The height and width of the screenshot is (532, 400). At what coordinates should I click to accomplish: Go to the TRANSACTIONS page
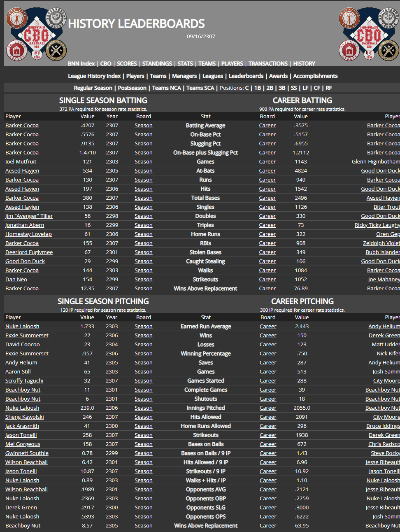point(268,64)
